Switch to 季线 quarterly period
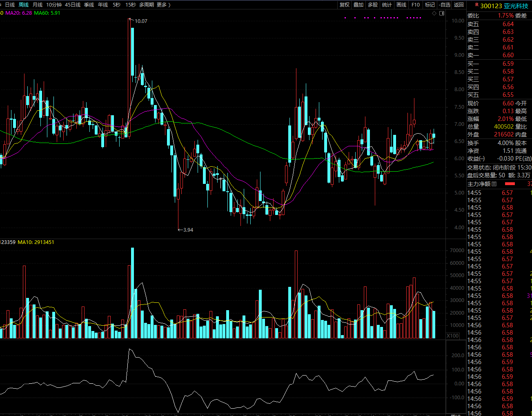532x416 pixels. tap(89, 4)
